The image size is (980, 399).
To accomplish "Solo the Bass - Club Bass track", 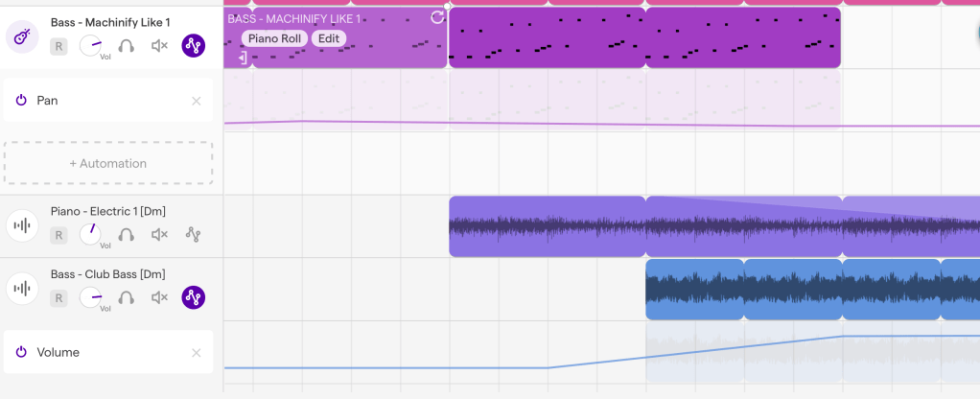I will coord(127,297).
